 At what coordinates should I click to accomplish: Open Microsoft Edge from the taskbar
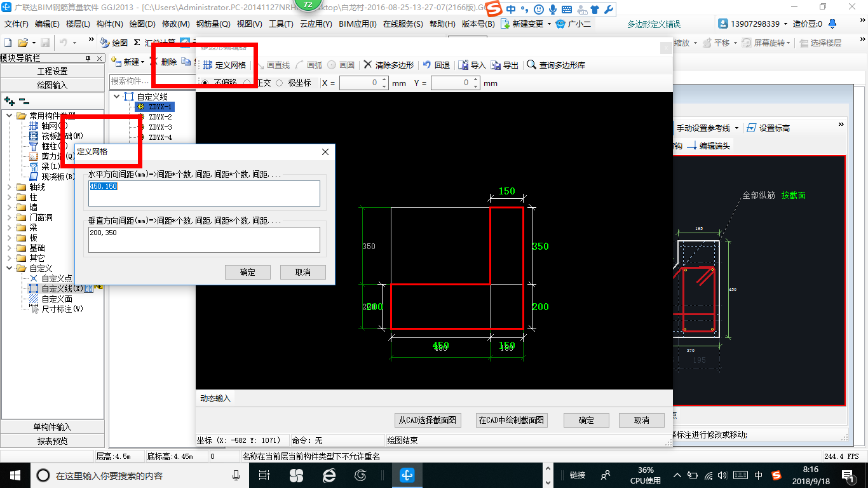(329, 475)
